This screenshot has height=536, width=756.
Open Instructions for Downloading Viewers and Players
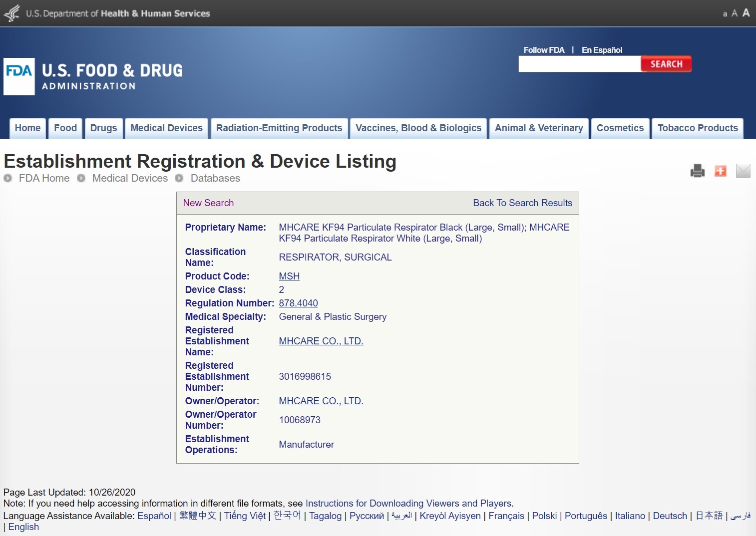(x=408, y=504)
